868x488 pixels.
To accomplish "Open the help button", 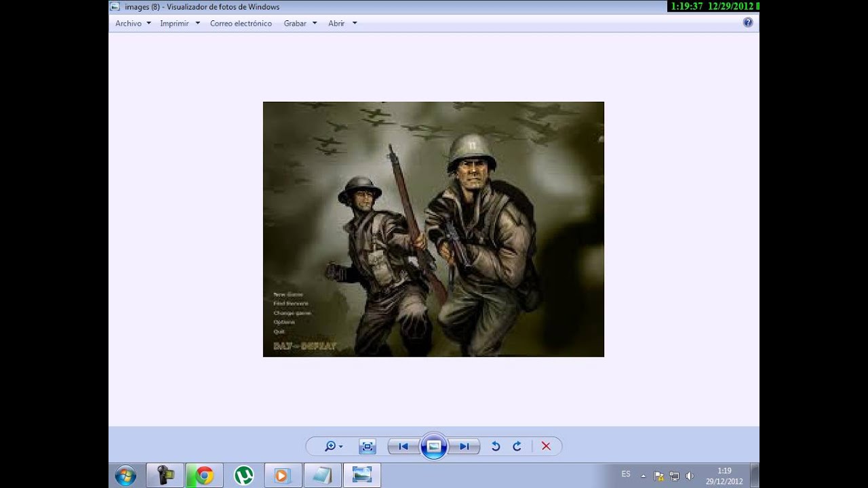I will point(748,22).
